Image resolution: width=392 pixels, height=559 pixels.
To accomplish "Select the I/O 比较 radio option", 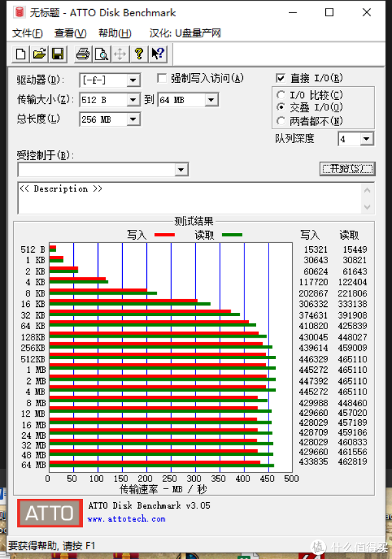I will [281, 95].
